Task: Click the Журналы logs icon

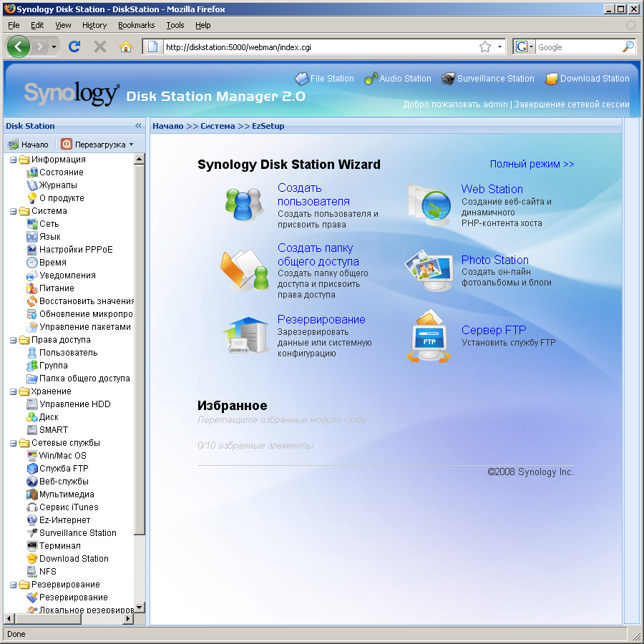Action: click(32, 185)
